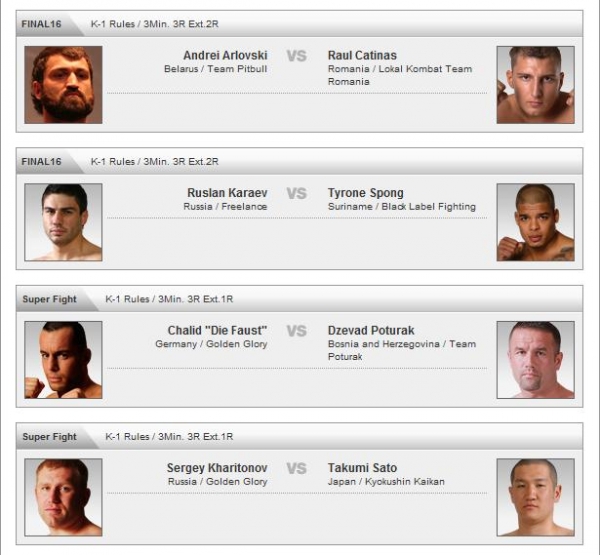Open Ruslan Karaev's portrait thumbnail

point(63,222)
